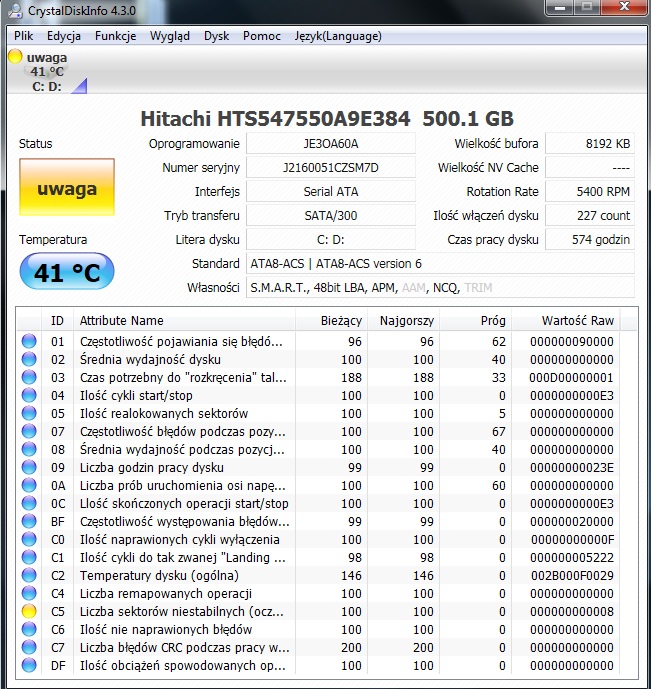Open the Dysk menu

coord(216,36)
